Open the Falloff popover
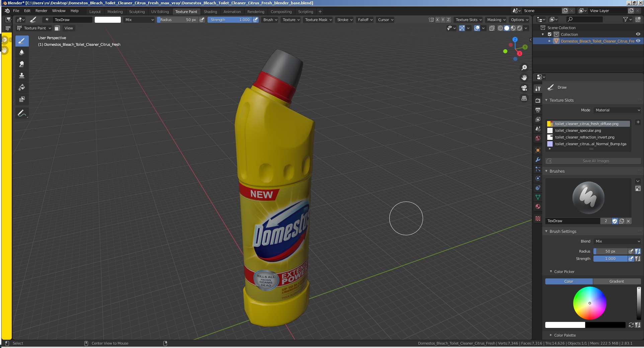This screenshot has width=644, height=348. [365, 20]
